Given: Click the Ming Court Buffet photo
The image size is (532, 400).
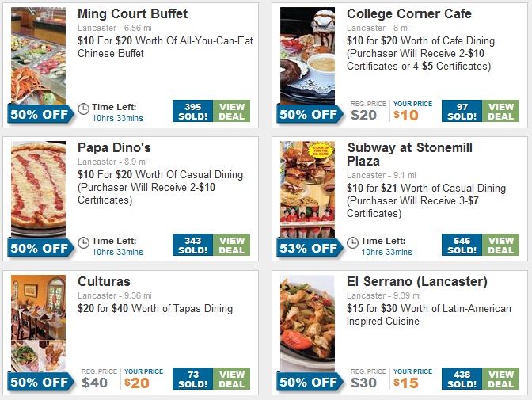Looking at the screenshot, I should click(39, 54).
